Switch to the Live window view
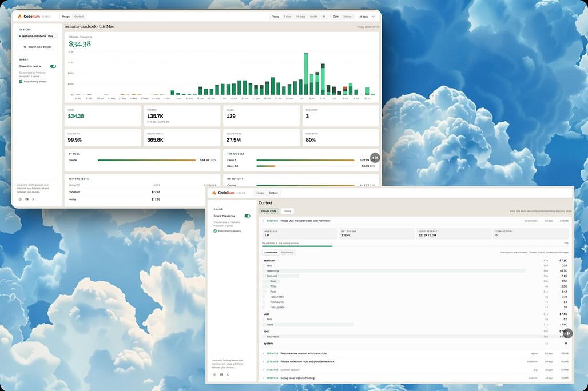The image size is (588, 391). coord(271,252)
